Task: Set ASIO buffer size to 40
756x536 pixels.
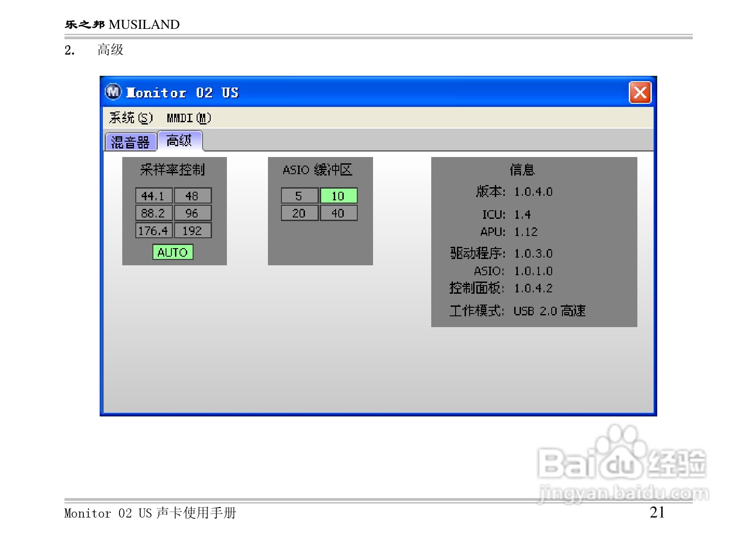Action: point(338,213)
